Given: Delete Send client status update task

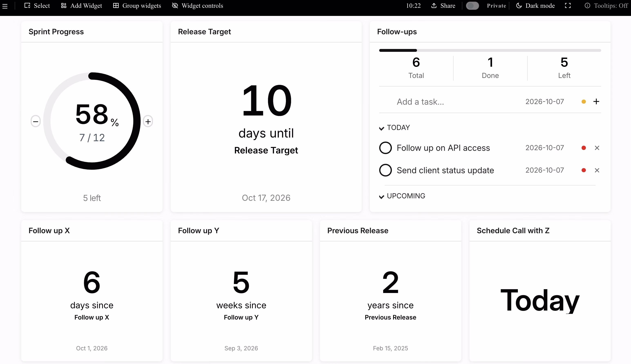Looking at the screenshot, I should coord(597,170).
